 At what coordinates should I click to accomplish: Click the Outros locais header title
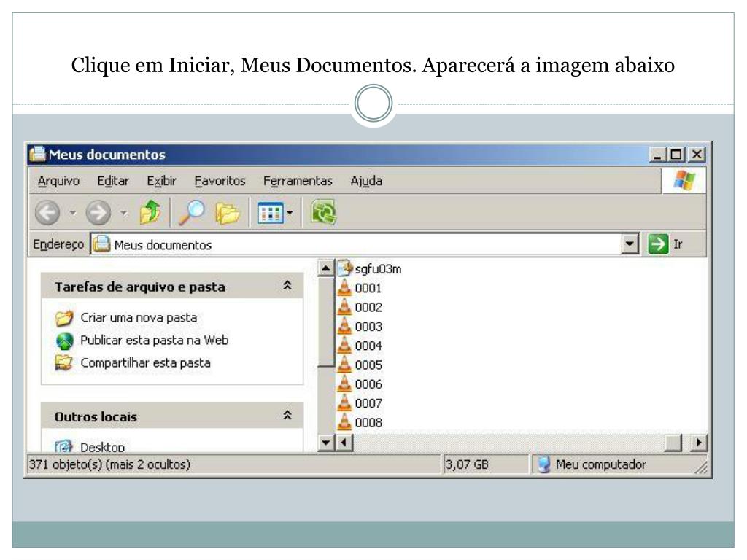(96, 416)
